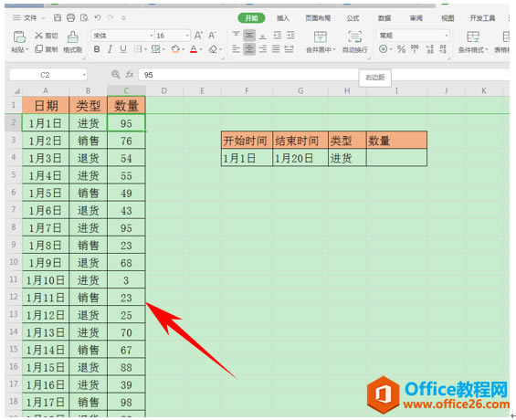Apply cell borders icon
Viewport: 516px width, 420px height.
(x=138, y=49)
